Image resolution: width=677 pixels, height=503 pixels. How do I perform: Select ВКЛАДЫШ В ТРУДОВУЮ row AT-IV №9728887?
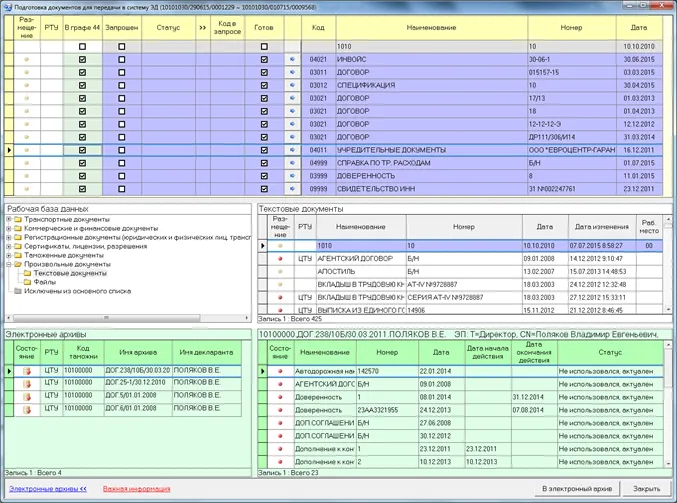point(464,285)
